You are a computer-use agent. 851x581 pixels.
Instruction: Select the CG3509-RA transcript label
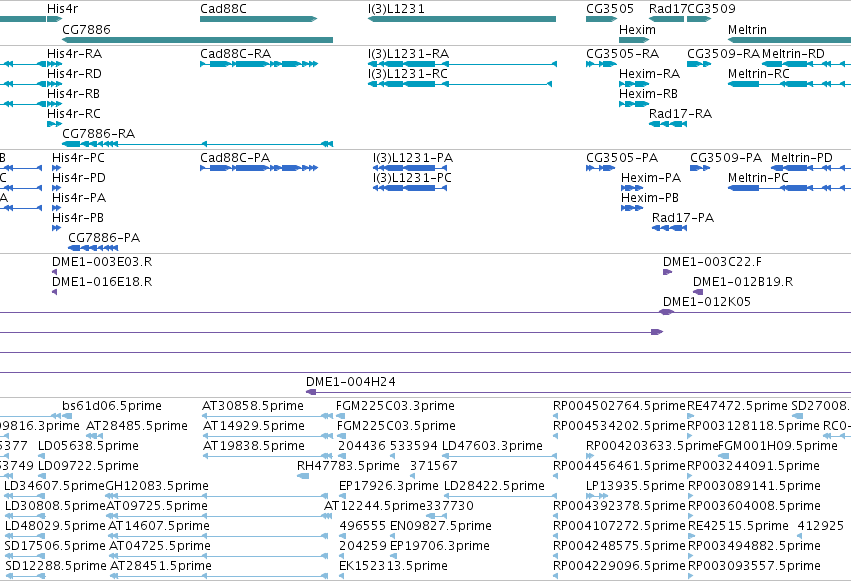point(723,54)
